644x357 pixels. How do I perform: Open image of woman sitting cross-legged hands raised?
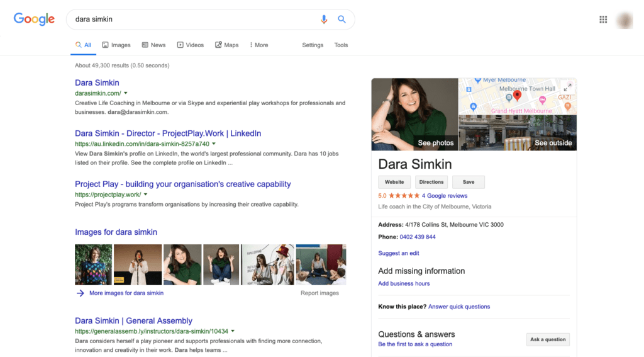click(x=221, y=264)
